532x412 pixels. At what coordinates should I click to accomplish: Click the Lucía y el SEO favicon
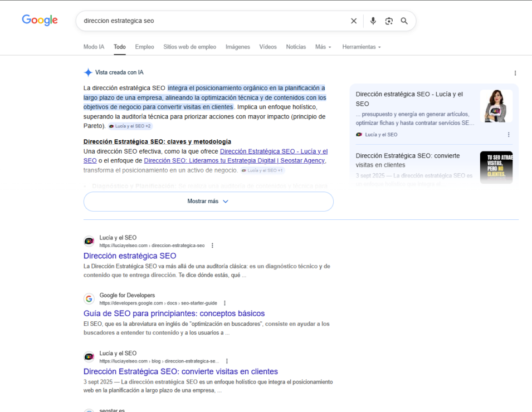click(x=89, y=241)
